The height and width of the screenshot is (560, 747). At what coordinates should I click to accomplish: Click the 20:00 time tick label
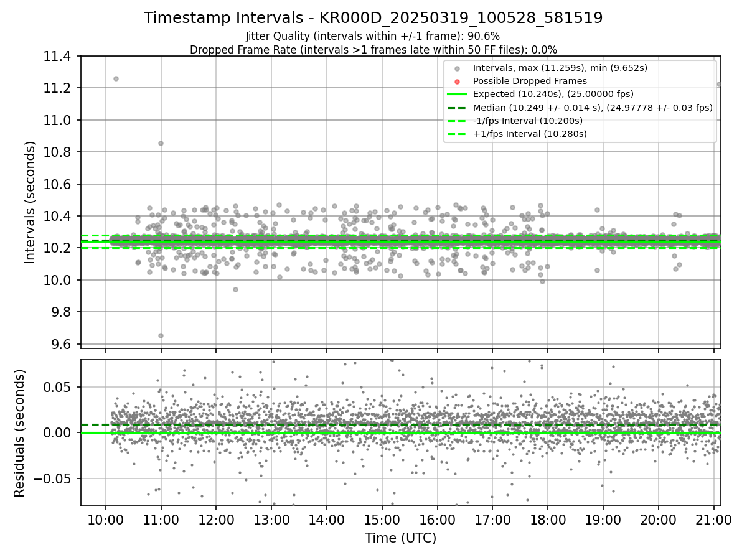coord(659,520)
